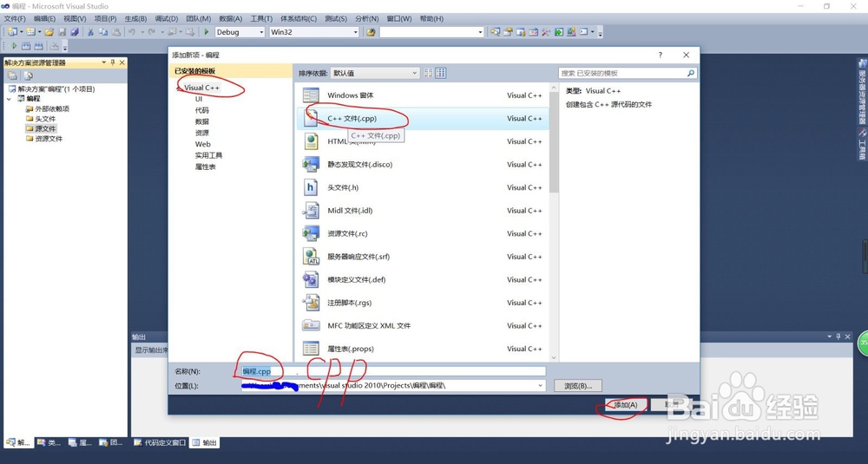
Task: Click the help question mark in dialog
Action: coord(660,55)
